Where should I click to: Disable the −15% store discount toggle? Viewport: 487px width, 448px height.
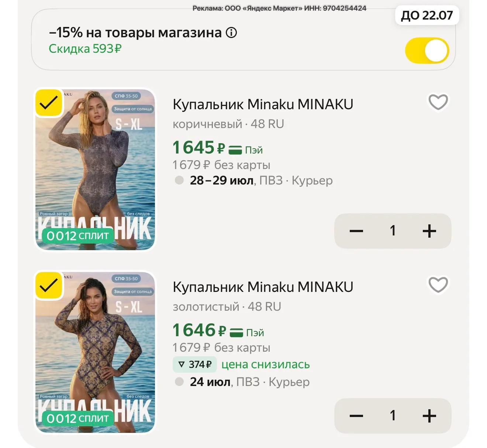[427, 51]
